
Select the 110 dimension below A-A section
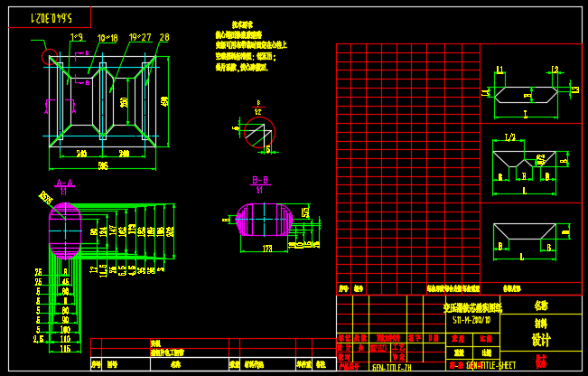click(x=65, y=339)
